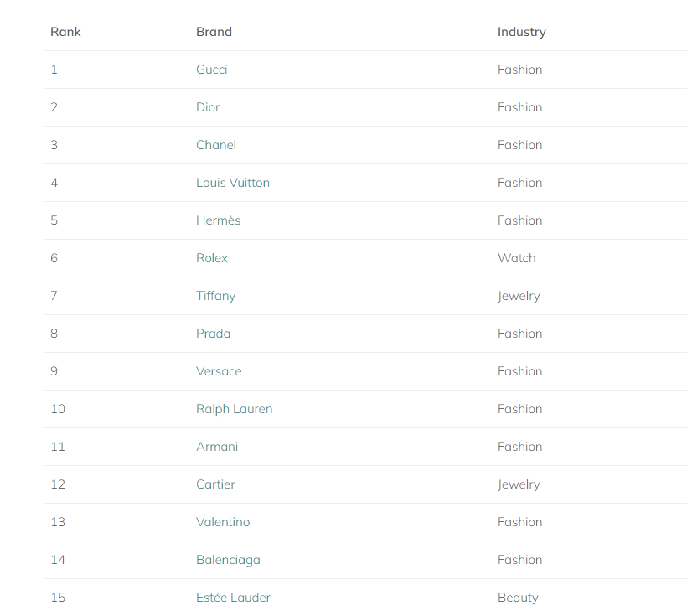Click the Brand column header
The image size is (687, 616).
214,32
